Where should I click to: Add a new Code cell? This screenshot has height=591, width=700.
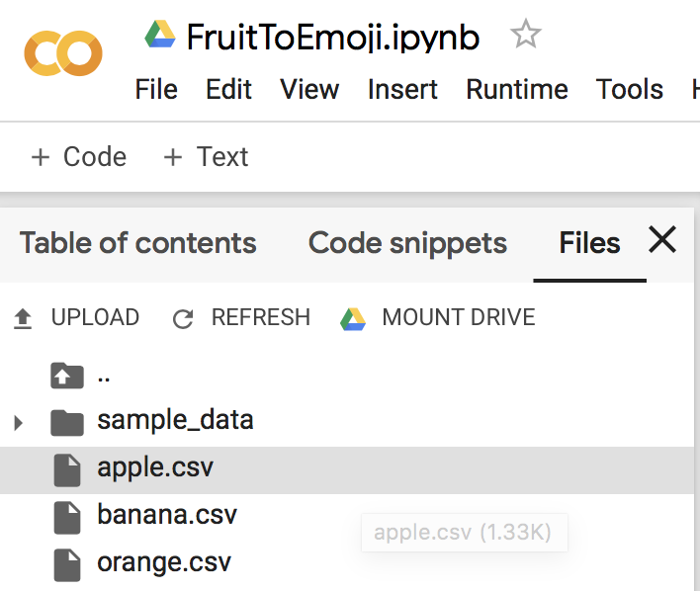pos(79,157)
